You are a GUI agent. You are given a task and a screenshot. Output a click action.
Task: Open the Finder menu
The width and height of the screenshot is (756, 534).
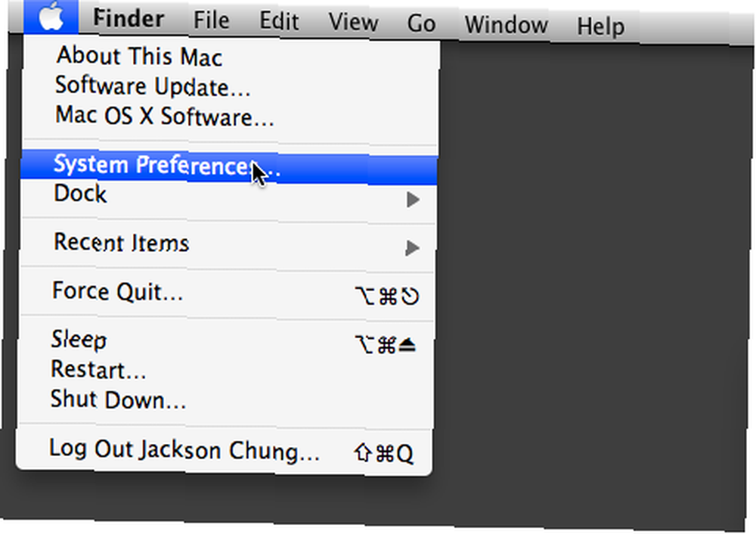pos(129,19)
